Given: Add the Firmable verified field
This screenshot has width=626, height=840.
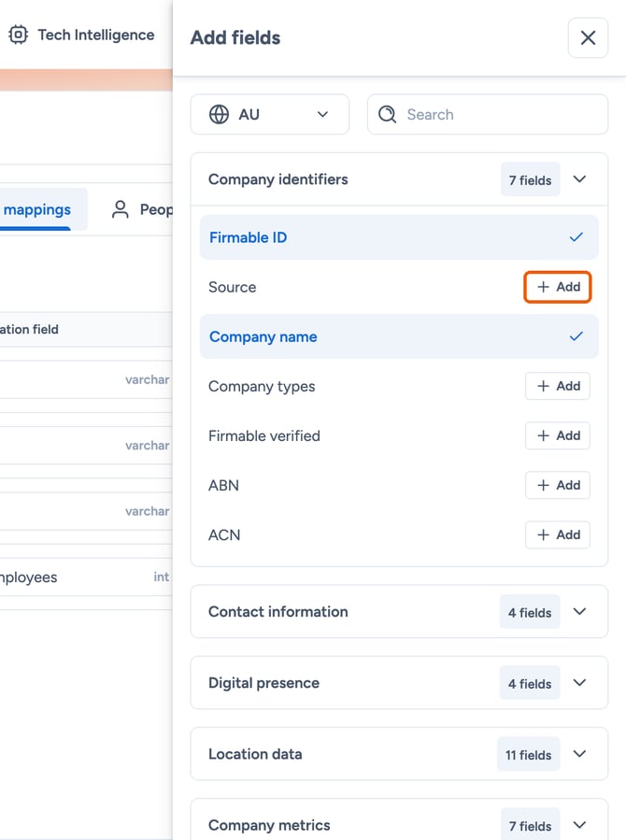Looking at the screenshot, I should tap(558, 435).
